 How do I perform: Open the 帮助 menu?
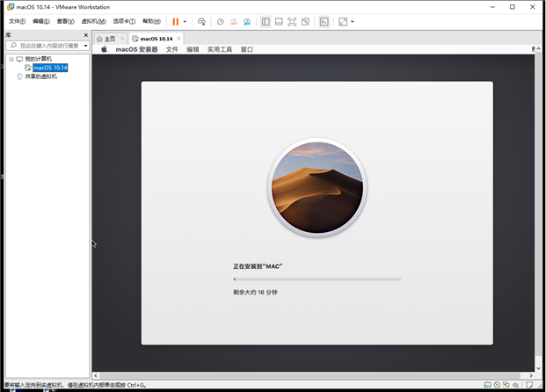(x=151, y=22)
